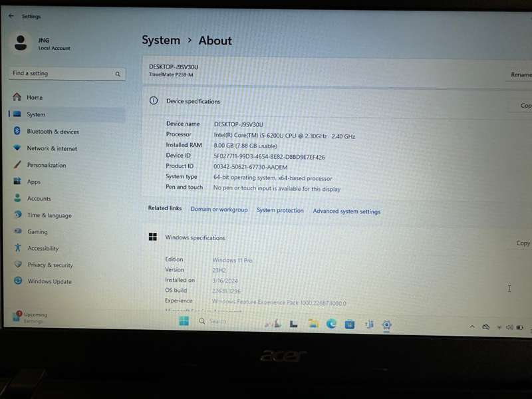Click the System breadcrumb in the heading
This screenshot has width=532, height=399.
click(x=161, y=40)
